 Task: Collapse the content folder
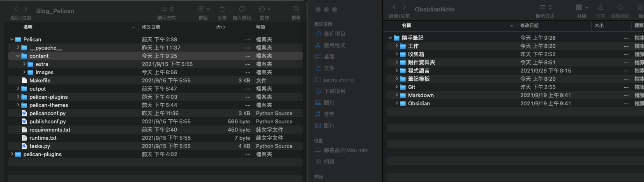[x=18, y=56]
